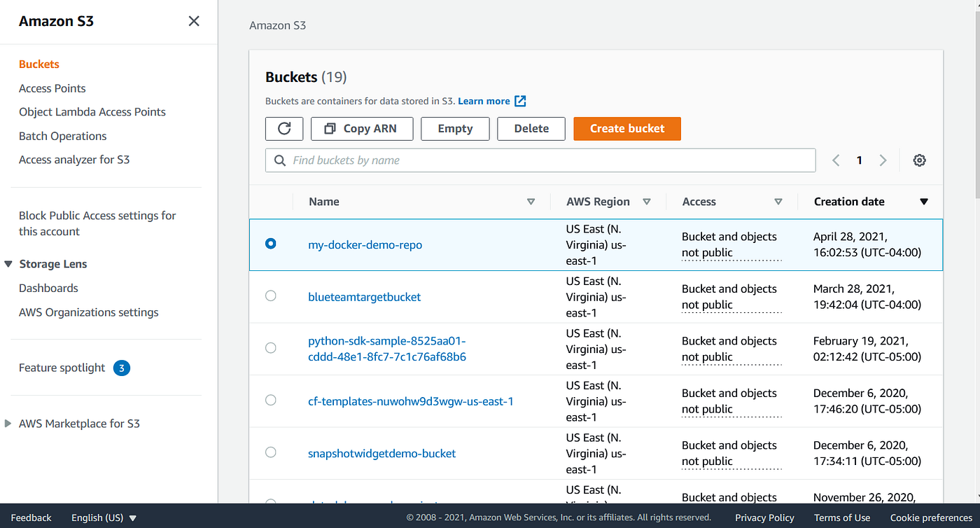Open the English (US) language selector
This screenshot has height=528, width=980.
(104, 517)
